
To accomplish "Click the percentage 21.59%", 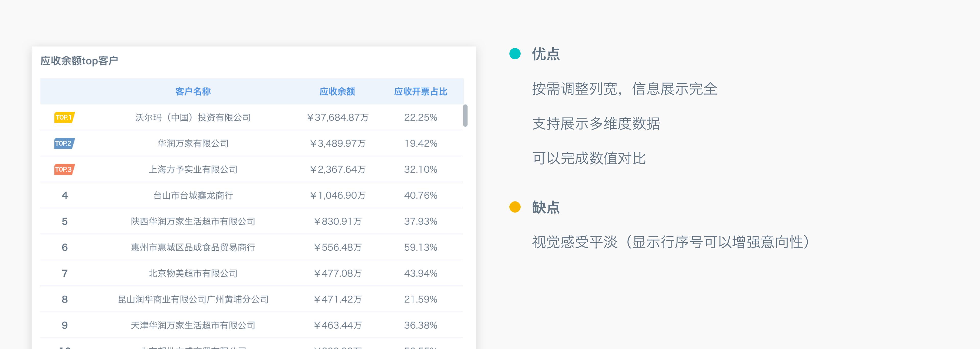I will (x=420, y=299).
